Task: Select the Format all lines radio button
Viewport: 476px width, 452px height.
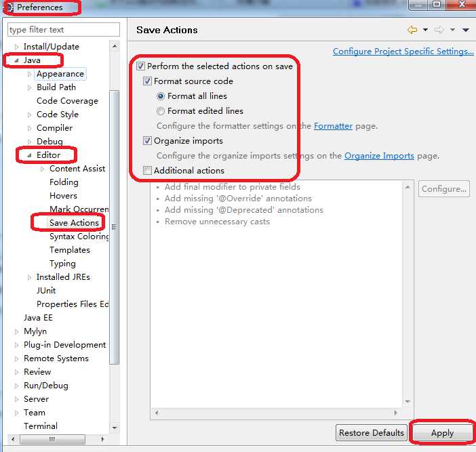Action: 161,96
